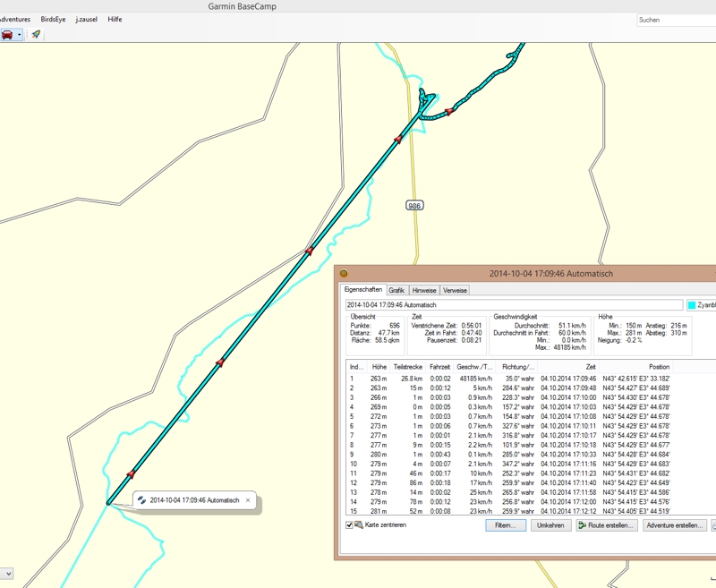Select the track point timestamped 17:11:40
Image resolution: width=716 pixels, height=588 pixels.
click(x=509, y=482)
